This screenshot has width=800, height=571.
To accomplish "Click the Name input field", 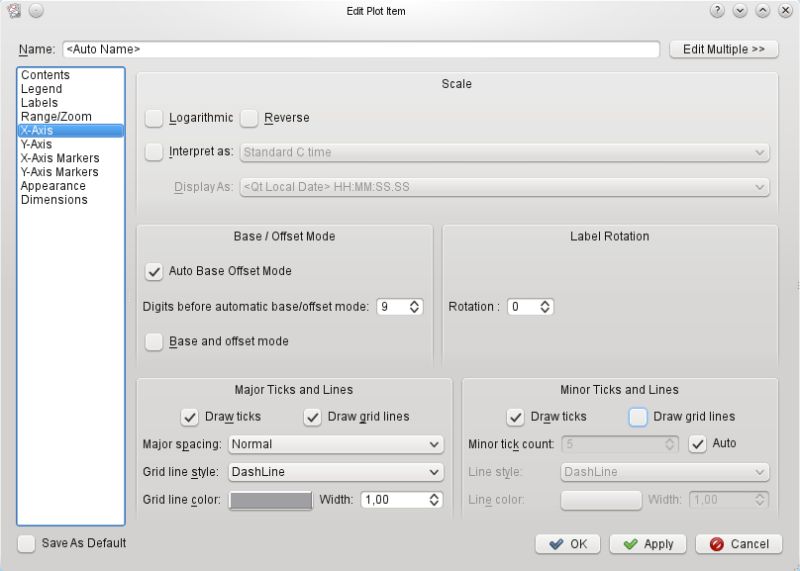I will pyautogui.click(x=361, y=49).
